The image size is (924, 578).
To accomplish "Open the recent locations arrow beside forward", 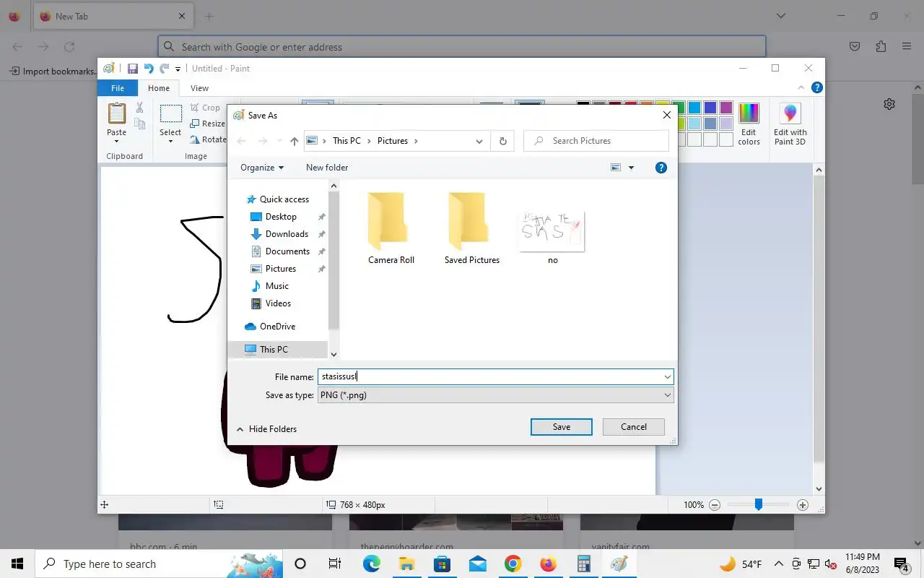I will [279, 141].
